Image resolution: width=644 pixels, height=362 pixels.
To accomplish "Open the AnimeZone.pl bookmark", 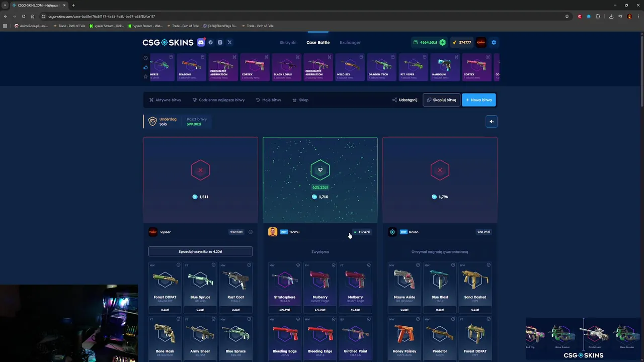I will 31,26.
